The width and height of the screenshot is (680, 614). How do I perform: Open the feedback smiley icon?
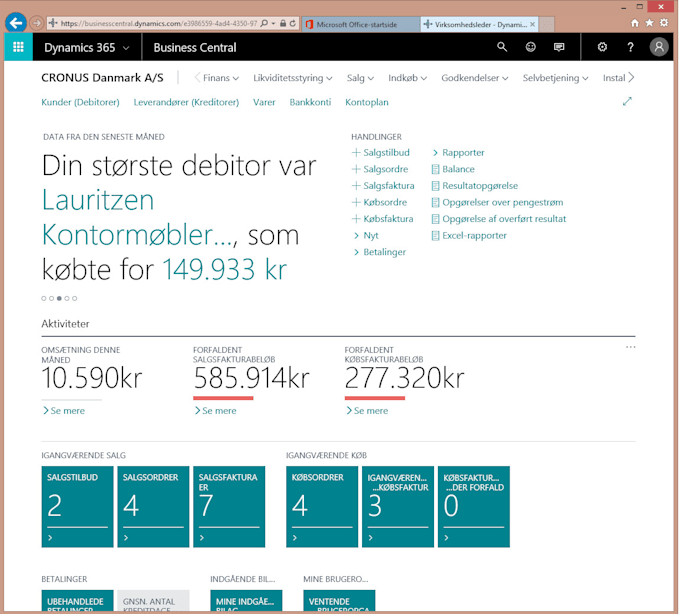coord(530,47)
